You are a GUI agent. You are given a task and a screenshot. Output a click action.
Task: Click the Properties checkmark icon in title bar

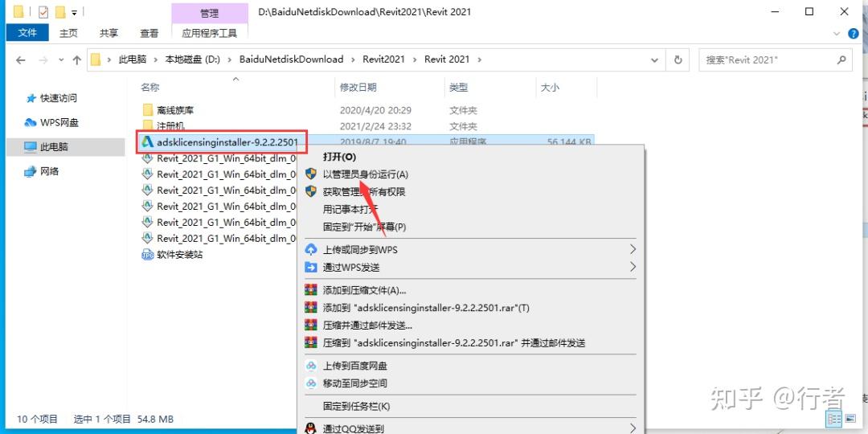(x=43, y=11)
